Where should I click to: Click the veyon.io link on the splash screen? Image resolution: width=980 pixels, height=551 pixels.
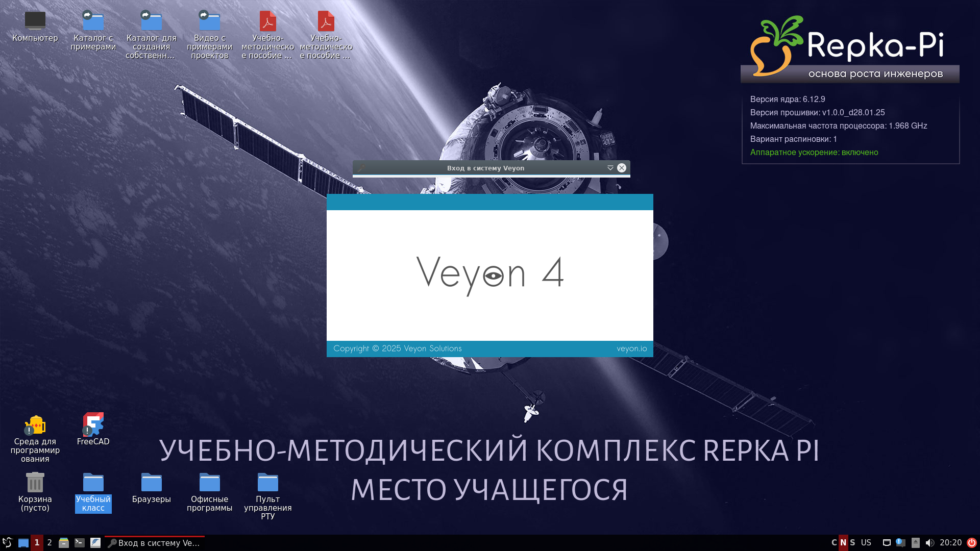(x=631, y=348)
